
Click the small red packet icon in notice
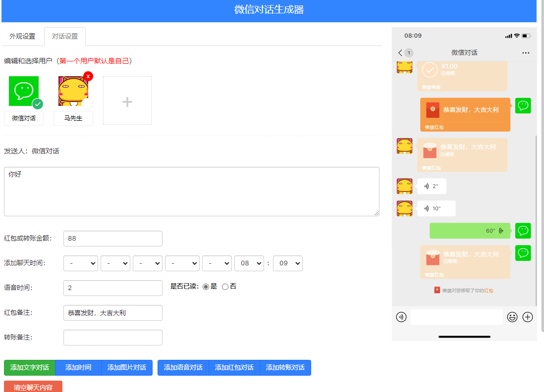(x=437, y=290)
